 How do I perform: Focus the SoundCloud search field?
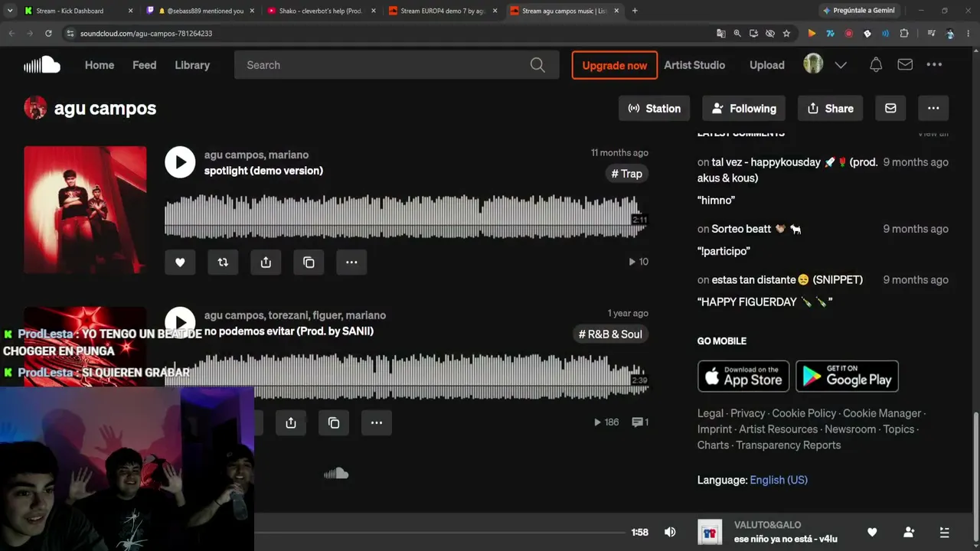pos(397,65)
